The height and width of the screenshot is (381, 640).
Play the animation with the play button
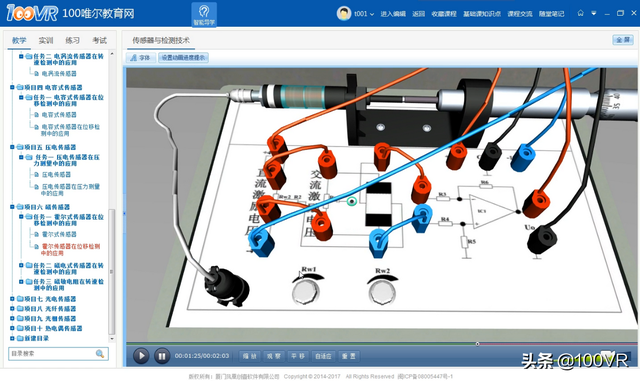pos(141,356)
